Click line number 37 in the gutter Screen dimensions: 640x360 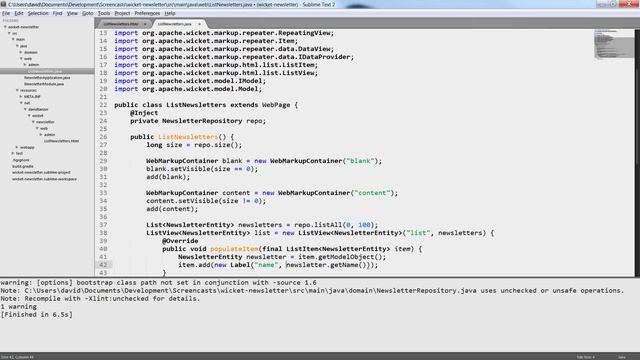(x=103, y=225)
